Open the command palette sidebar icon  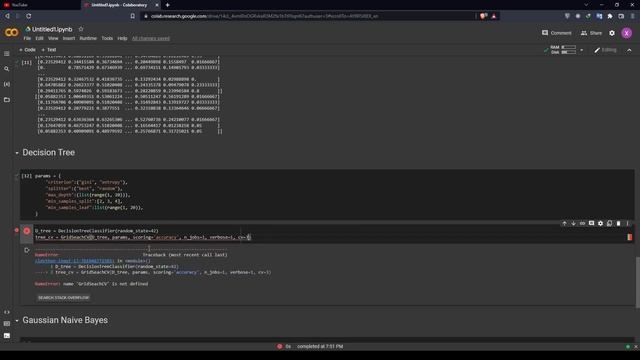7,324
